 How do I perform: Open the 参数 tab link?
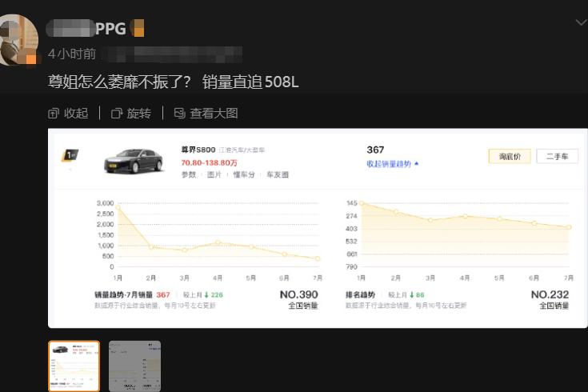click(189, 174)
